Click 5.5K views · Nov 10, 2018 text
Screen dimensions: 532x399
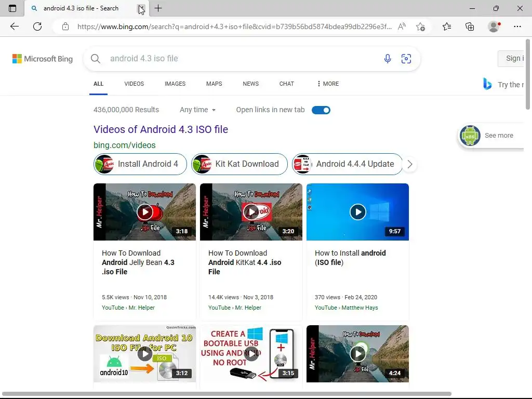(x=134, y=297)
